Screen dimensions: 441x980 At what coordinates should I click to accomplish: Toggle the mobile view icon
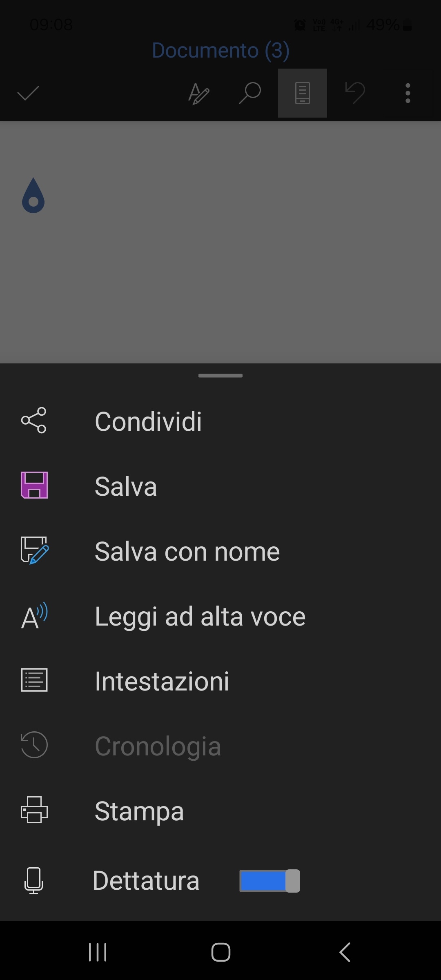303,93
